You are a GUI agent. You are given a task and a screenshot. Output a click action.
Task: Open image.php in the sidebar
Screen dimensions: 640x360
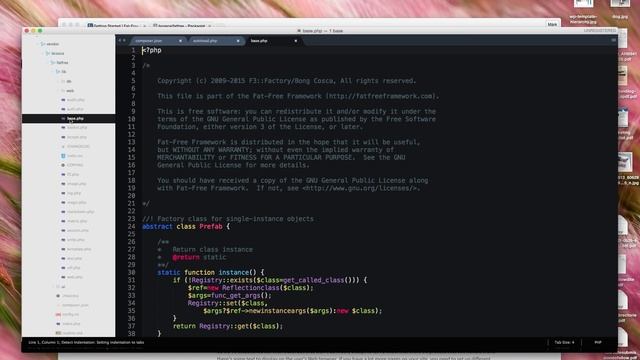click(77, 184)
